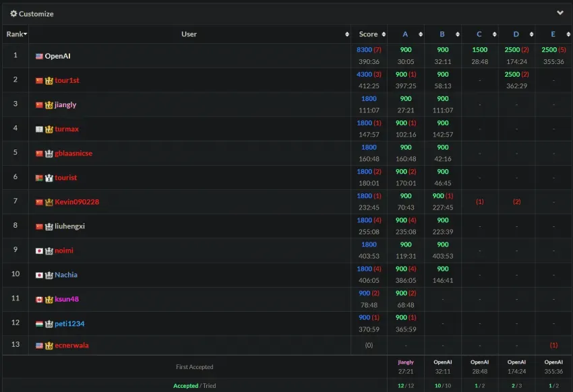Screen dimensions: 573x392
Task: Click the sort arrows beside problem C
Action: (x=494, y=34)
